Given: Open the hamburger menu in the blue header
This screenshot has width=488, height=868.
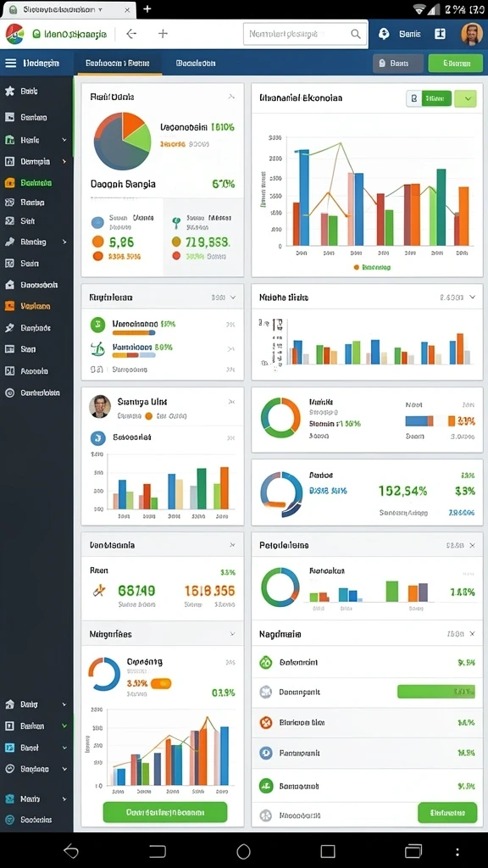Looking at the screenshot, I should [x=10, y=63].
